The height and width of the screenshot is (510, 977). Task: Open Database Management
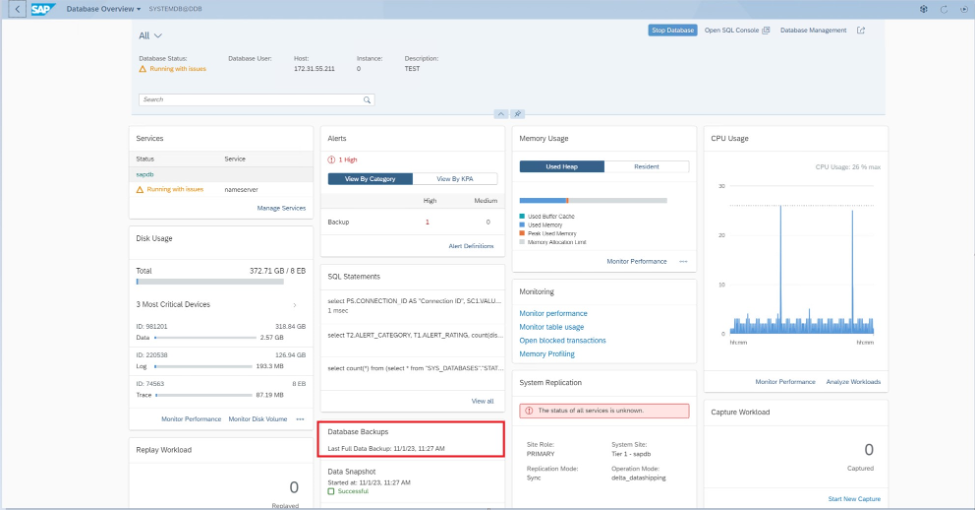pos(813,30)
